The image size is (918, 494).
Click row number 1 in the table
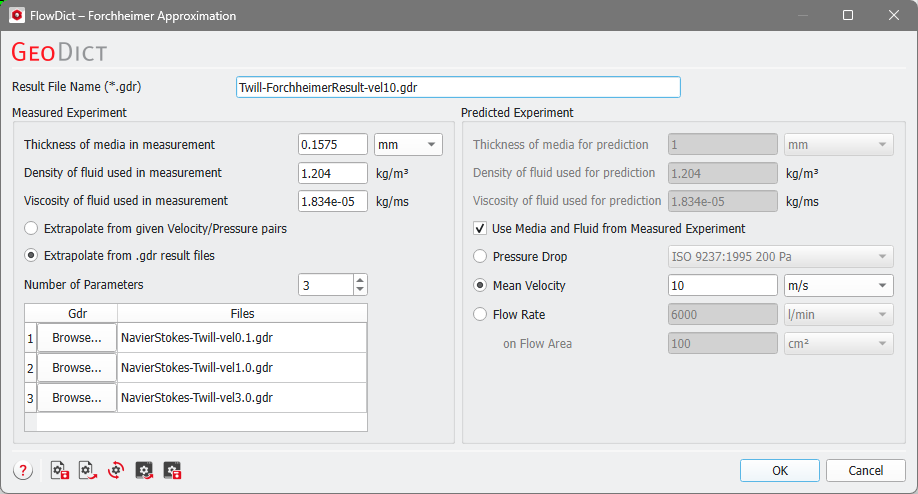[x=30, y=338]
